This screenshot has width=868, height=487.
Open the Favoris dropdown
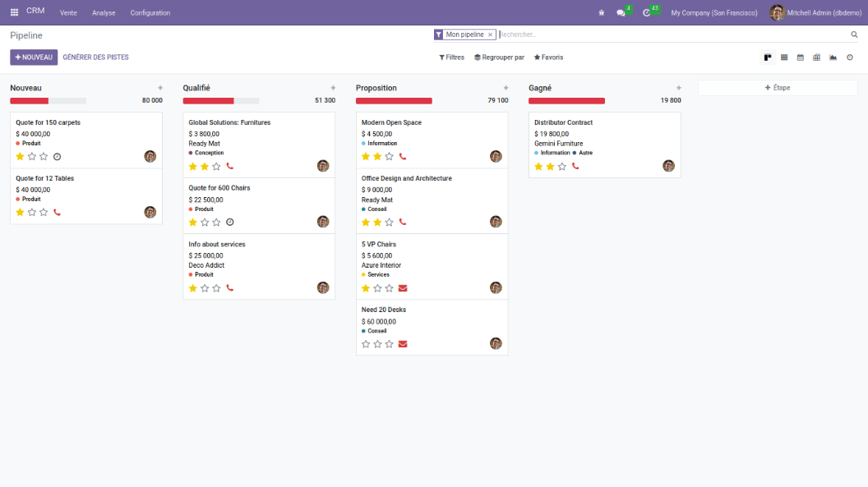548,57
